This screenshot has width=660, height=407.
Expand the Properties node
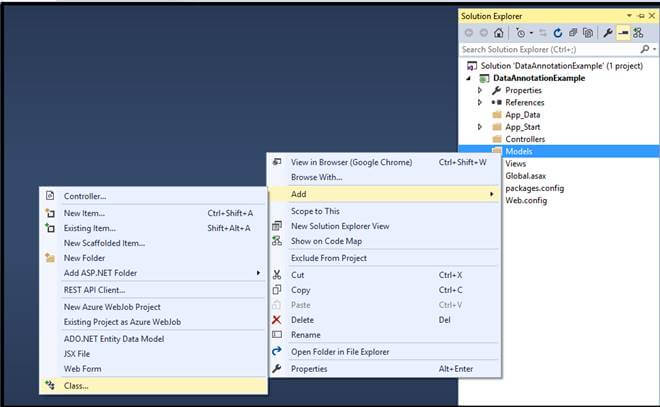480,90
